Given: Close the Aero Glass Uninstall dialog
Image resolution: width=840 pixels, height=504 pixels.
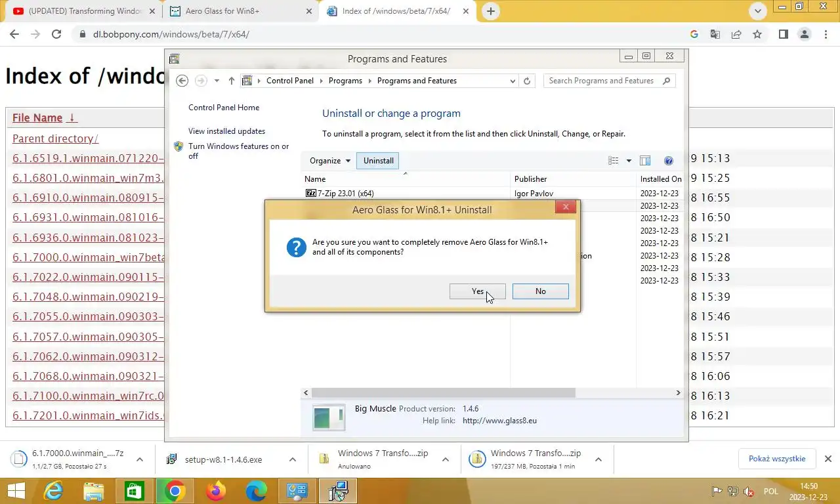Looking at the screenshot, I should click(565, 207).
